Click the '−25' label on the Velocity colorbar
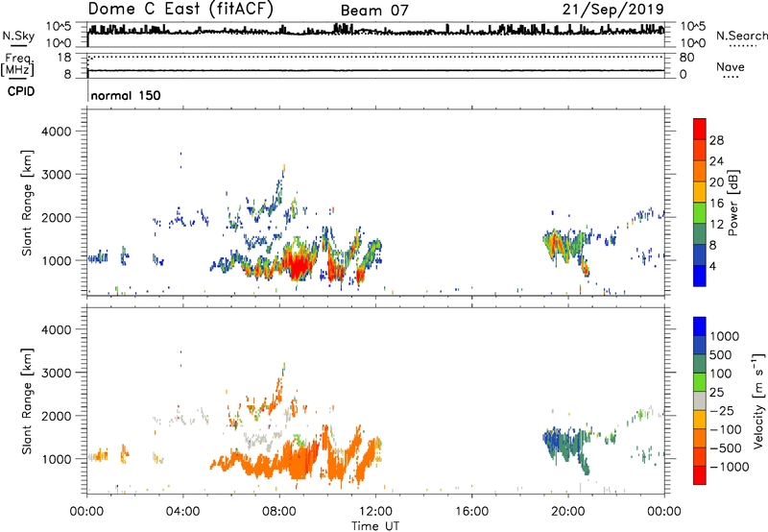This screenshot has width=768, height=532. point(722,411)
